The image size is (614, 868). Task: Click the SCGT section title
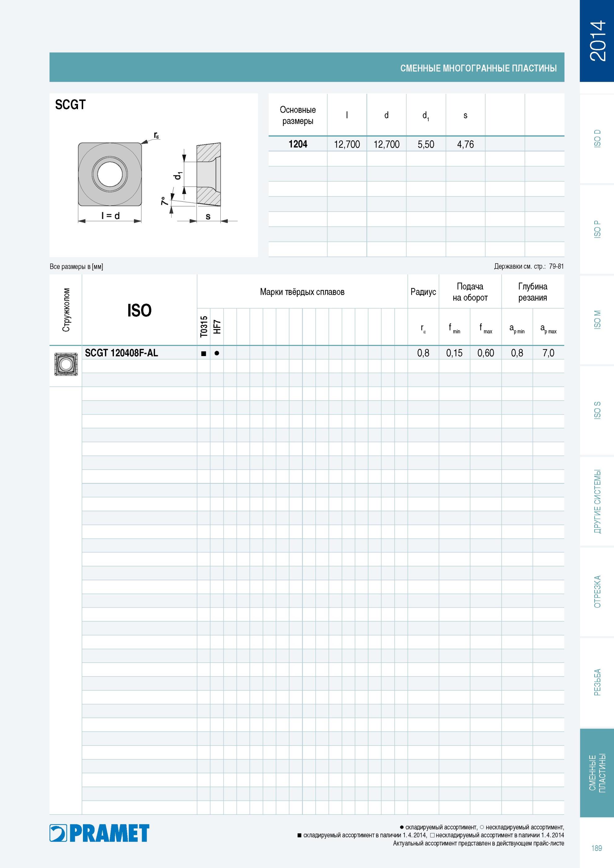(x=70, y=105)
